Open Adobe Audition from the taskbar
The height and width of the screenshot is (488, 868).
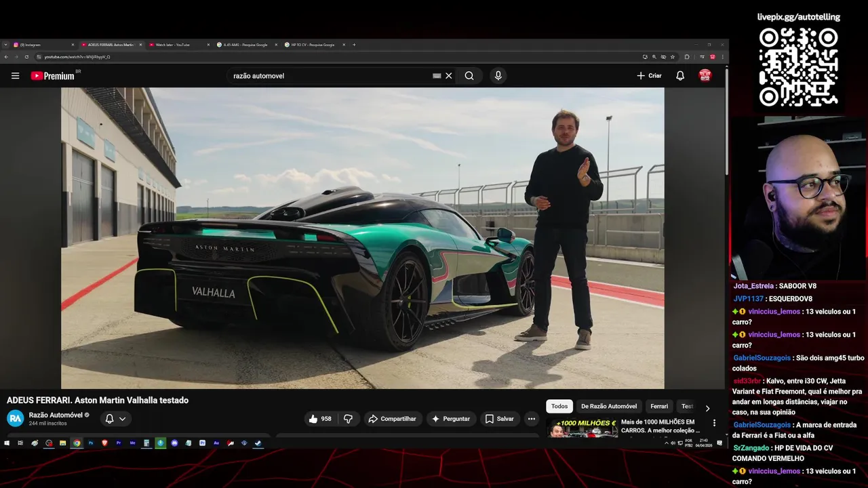216,443
